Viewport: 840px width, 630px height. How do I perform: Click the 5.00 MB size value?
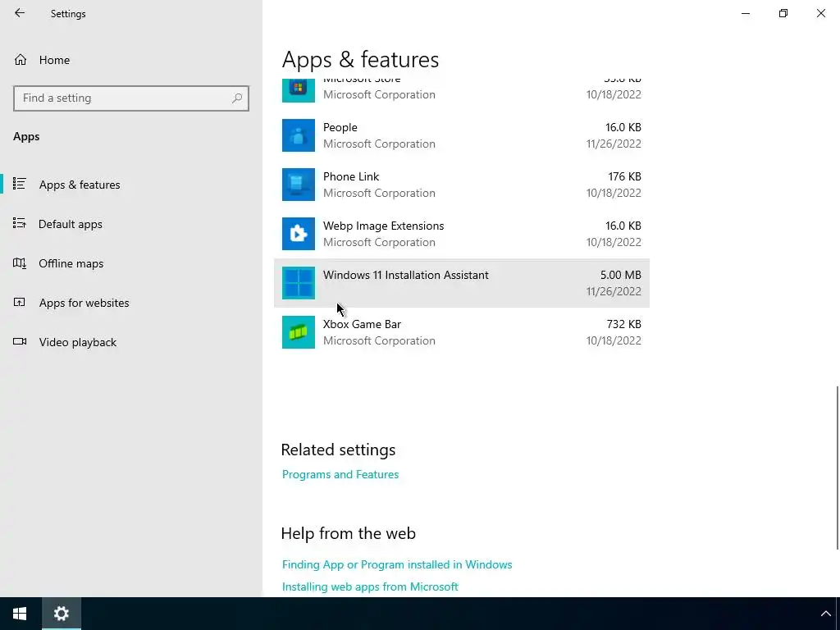pyautogui.click(x=620, y=275)
